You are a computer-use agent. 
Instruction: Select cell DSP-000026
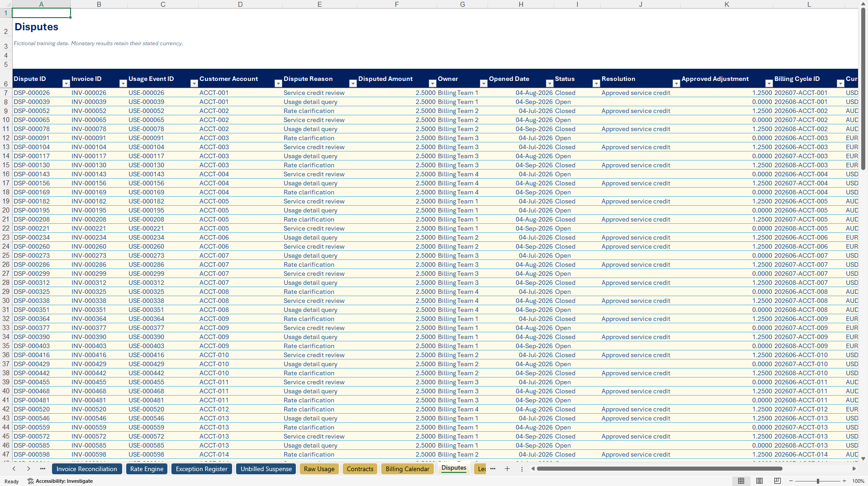(x=41, y=93)
